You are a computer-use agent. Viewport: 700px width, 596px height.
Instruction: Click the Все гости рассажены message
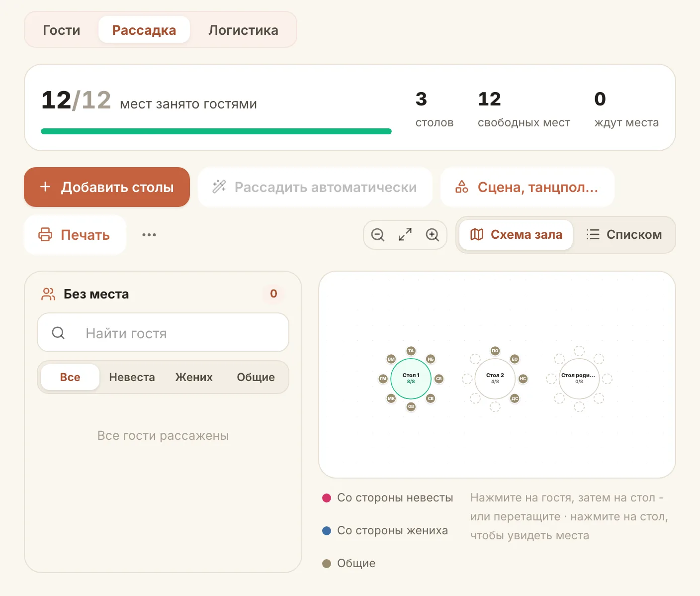pos(163,436)
